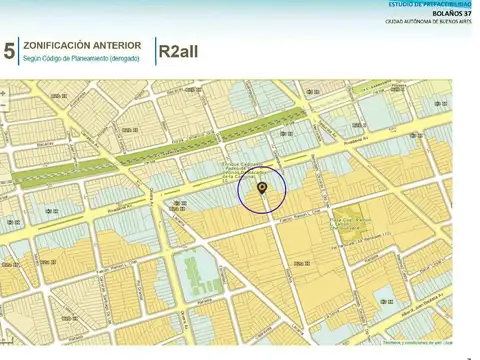Click the map scale bar
This screenshot has width=480, height=360.
pos(6,341)
